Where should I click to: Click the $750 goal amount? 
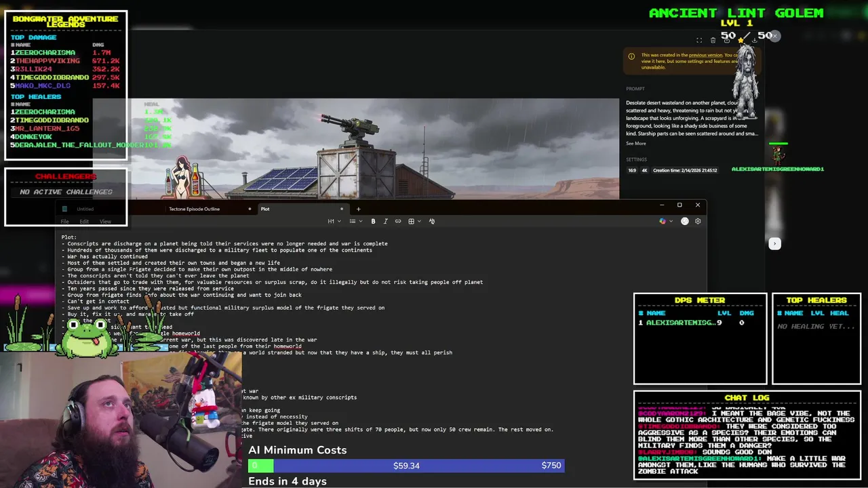pyautogui.click(x=551, y=466)
